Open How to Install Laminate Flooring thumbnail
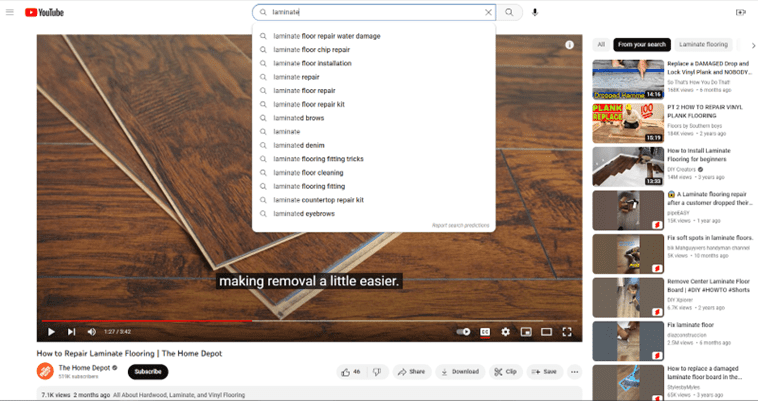Viewport: 758px width, 401px height. (x=628, y=167)
